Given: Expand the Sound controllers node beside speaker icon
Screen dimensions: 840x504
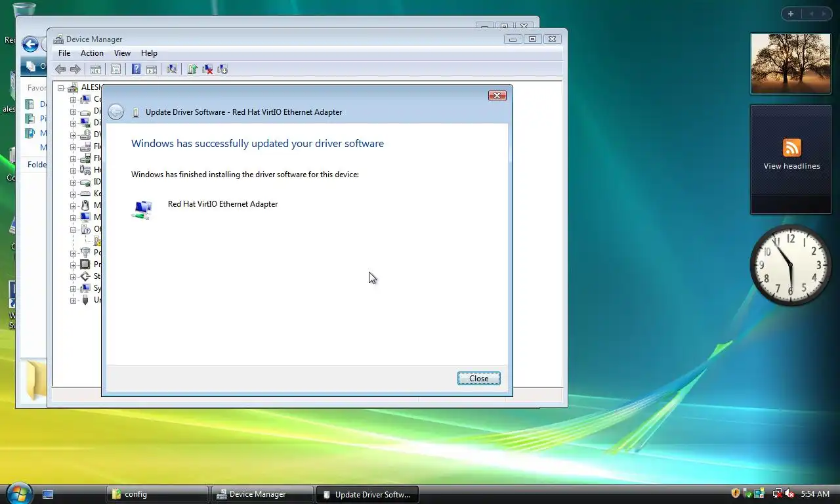Looking at the screenshot, I should (73, 277).
